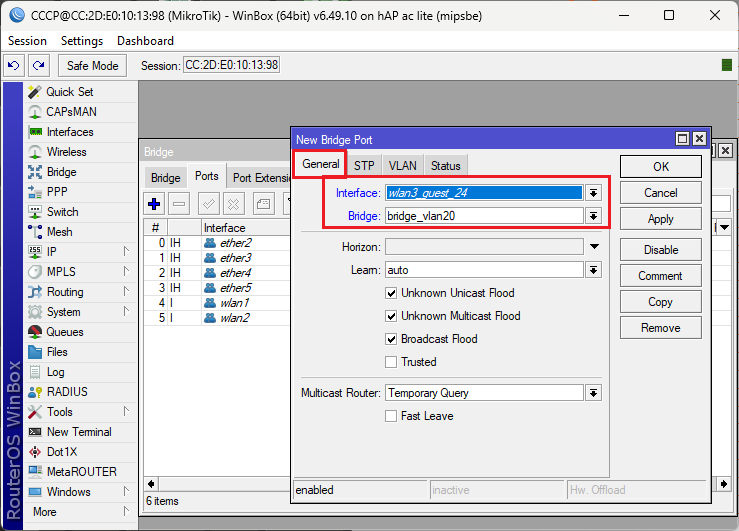Toggle Unknown Multicast Flood checkbox
Screen dimensions: 739x531
pyautogui.click(x=391, y=316)
